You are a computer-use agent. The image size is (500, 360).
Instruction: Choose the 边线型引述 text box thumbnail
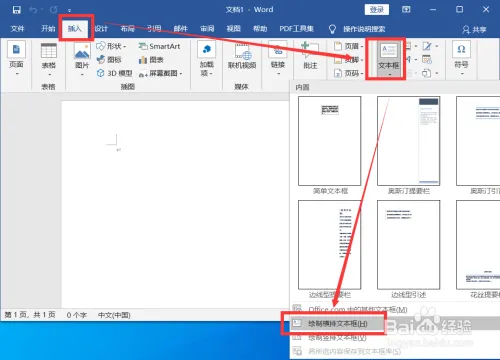[408, 245]
